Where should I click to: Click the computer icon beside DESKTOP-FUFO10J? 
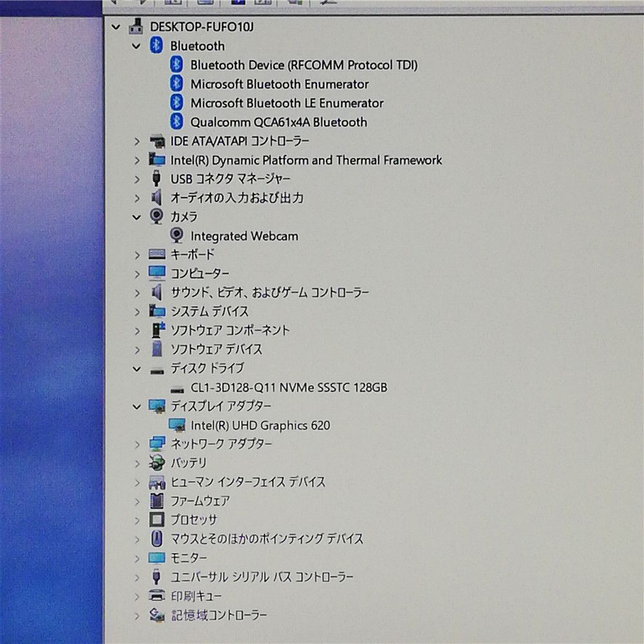pos(136,26)
